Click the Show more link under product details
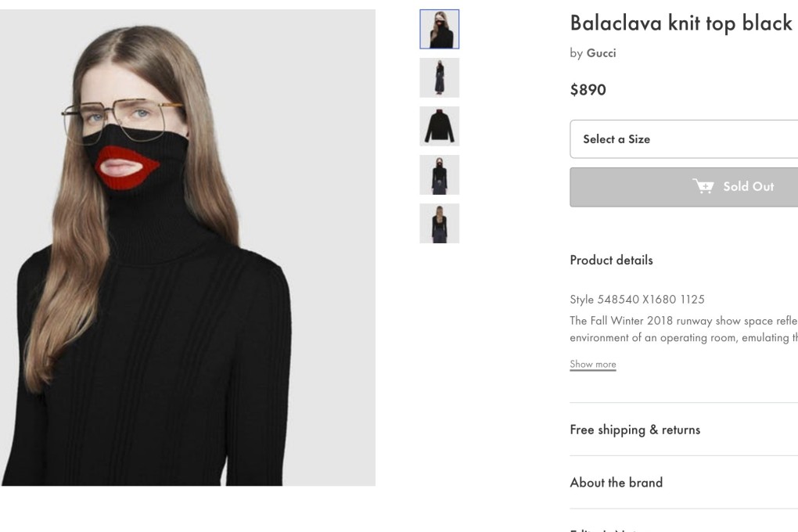This screenshot has height=532, width=798. coord(592,364)
